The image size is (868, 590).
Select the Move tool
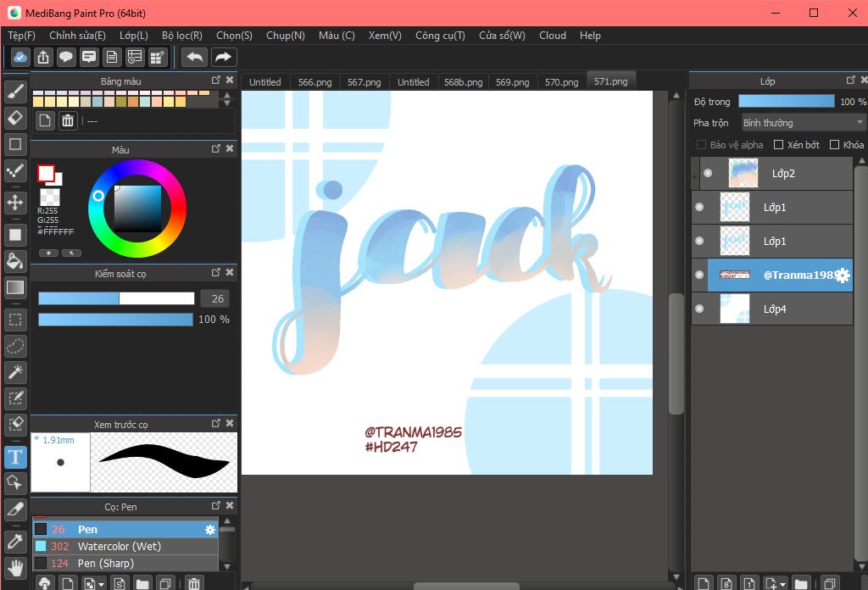coord(15,203)
